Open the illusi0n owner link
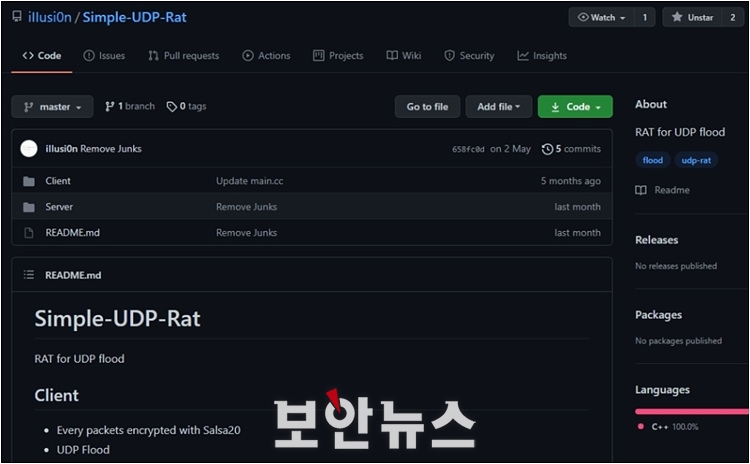This screenshot has width=750, height=464. click(x=49, y=17)
